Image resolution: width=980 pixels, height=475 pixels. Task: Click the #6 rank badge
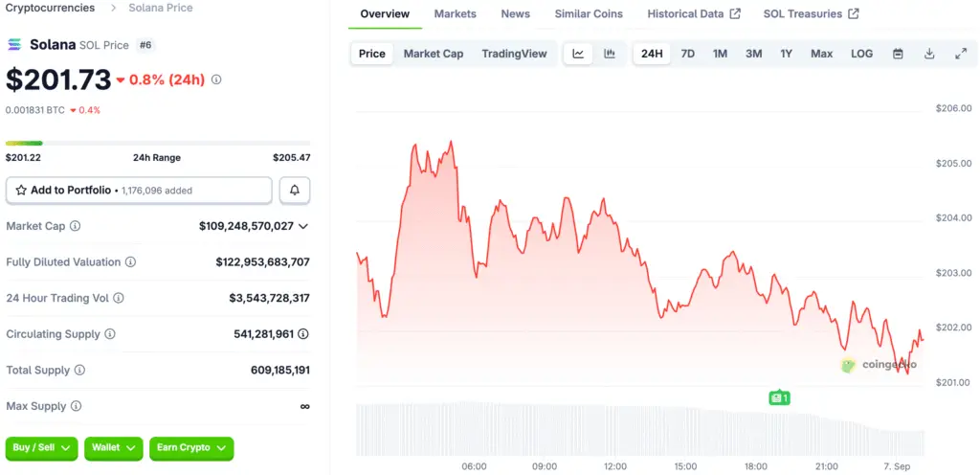coord(145,45)
